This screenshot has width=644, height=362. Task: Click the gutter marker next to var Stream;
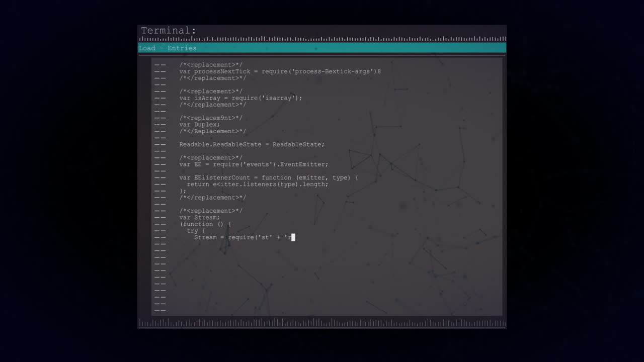160,217
